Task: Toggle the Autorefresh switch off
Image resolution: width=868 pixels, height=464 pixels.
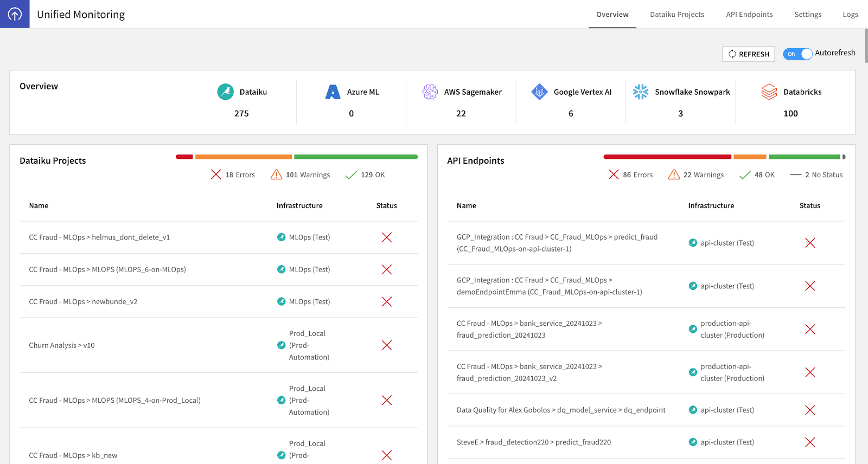Action: pyautogui.click(x=797, y=54)
